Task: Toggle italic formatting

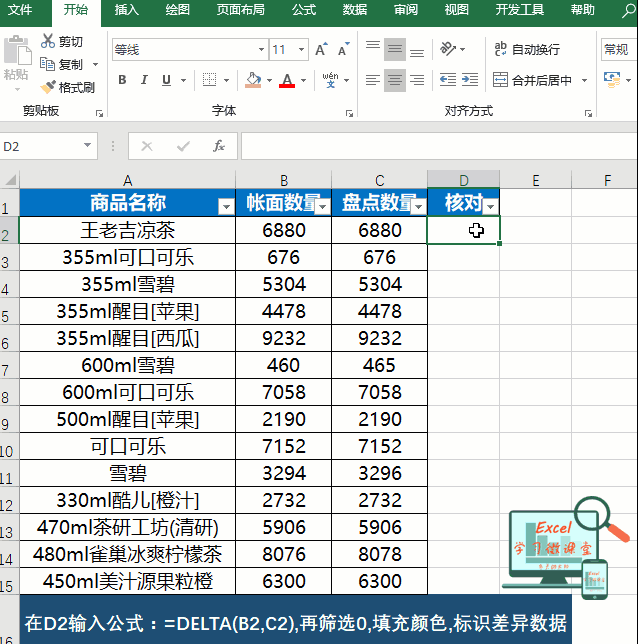Action: coord(144,80)
